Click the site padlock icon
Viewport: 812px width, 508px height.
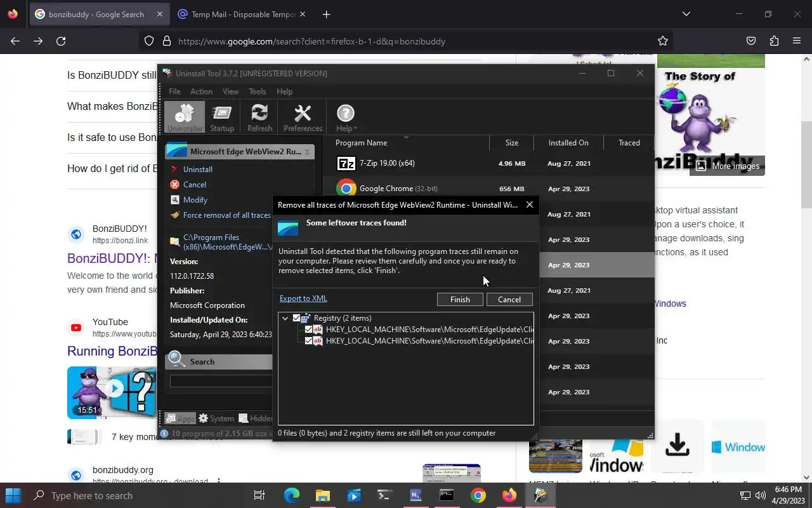167,41
